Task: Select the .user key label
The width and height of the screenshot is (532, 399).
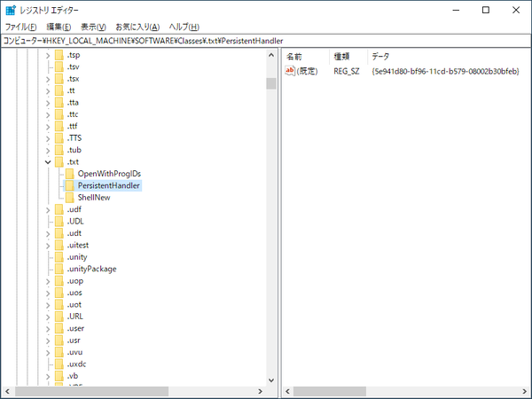Action: [75, 328]
